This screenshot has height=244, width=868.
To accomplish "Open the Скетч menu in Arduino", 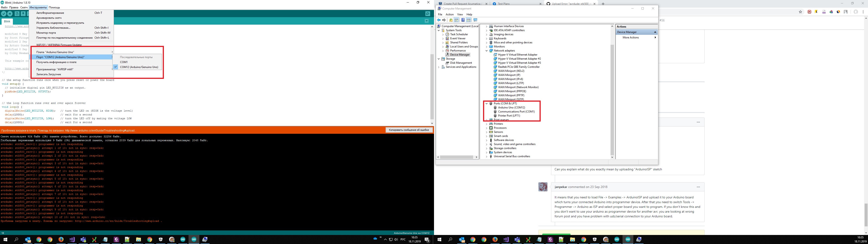I will tap(24, 7).
